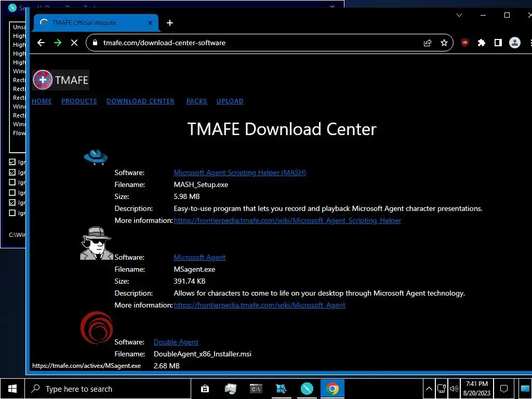This screenshot has height=399, width=532.
Task: Toggle the third Ign checkbox in the background window
Action: (x=12, y=182)
